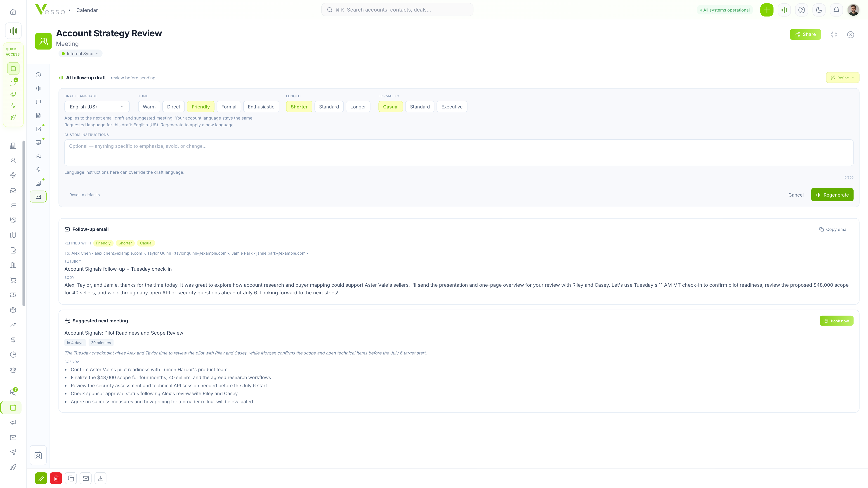This screenshot has width=868, height=488.
Task: Click the green pencil edit icon
Action: [41, 478]
